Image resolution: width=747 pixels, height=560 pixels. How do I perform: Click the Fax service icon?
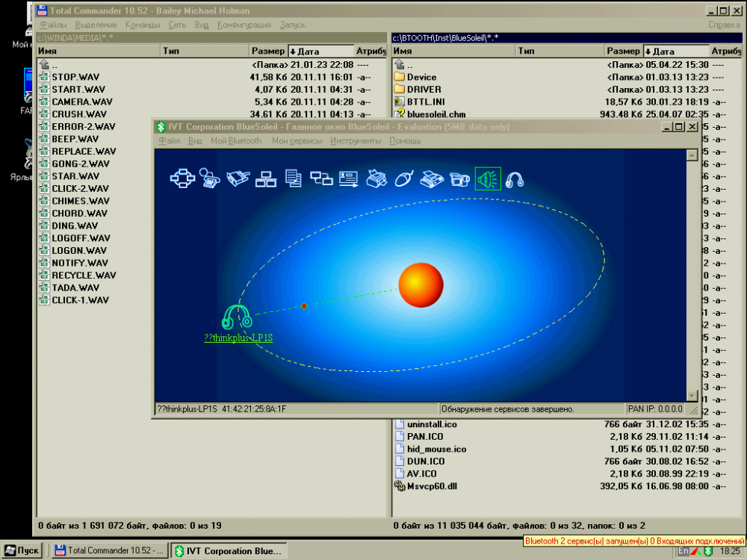click(x=430, y=178)
